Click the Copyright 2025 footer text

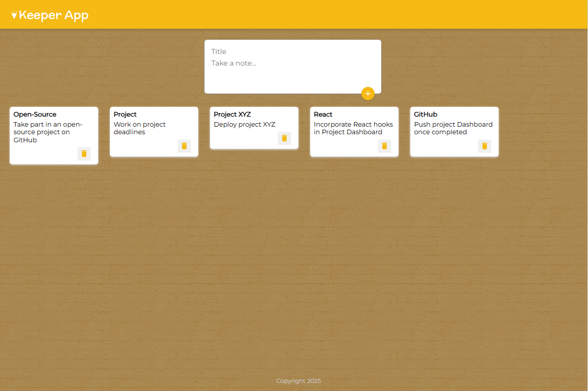(x=299, y=381)
